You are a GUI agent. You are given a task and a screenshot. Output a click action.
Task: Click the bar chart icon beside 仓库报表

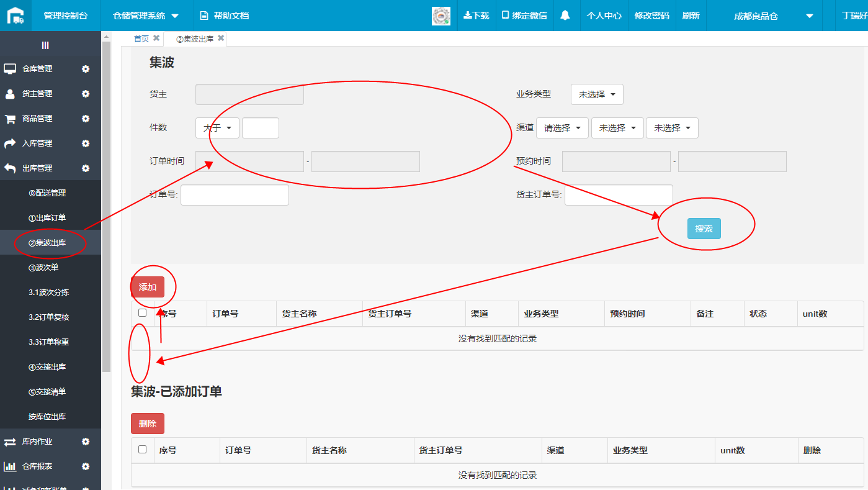coord(10,466)
